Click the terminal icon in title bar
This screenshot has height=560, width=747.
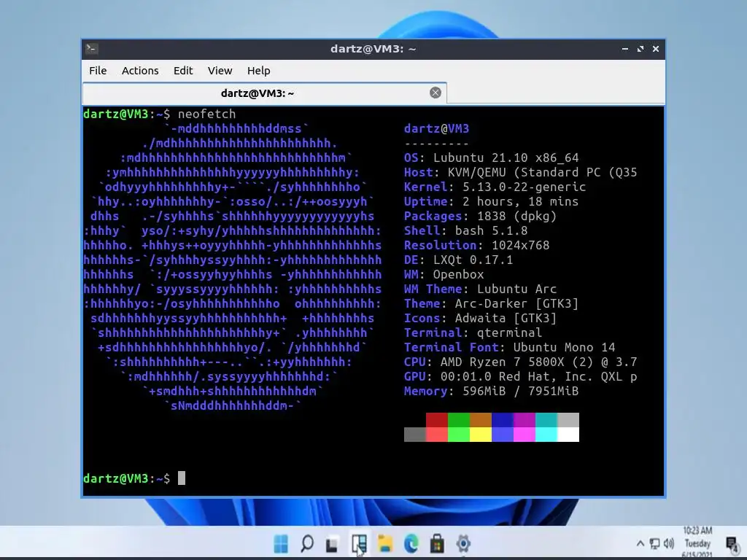pos(92,49)
